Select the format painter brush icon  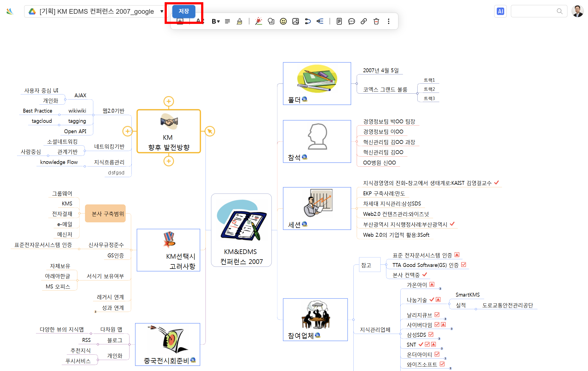(x=240, y=21)
